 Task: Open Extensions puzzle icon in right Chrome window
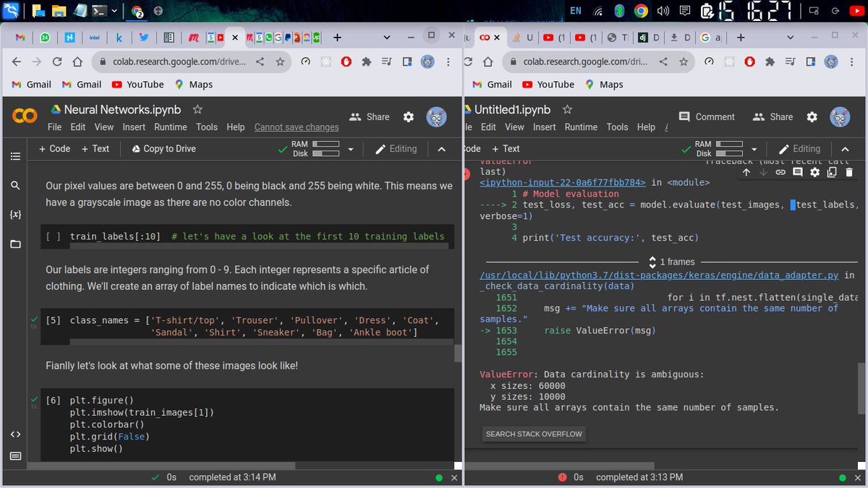(769, 62)
